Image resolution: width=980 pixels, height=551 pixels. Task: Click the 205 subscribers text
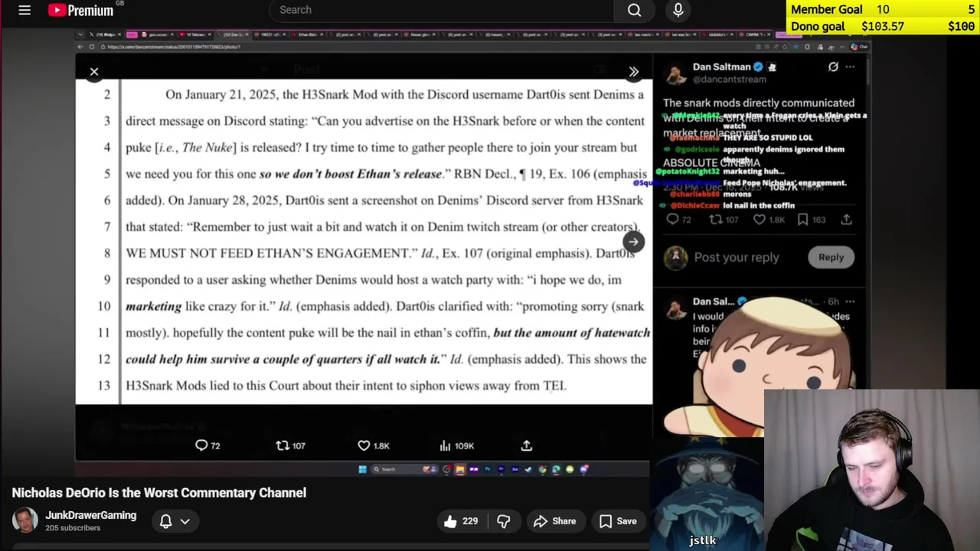coord(73,528)
